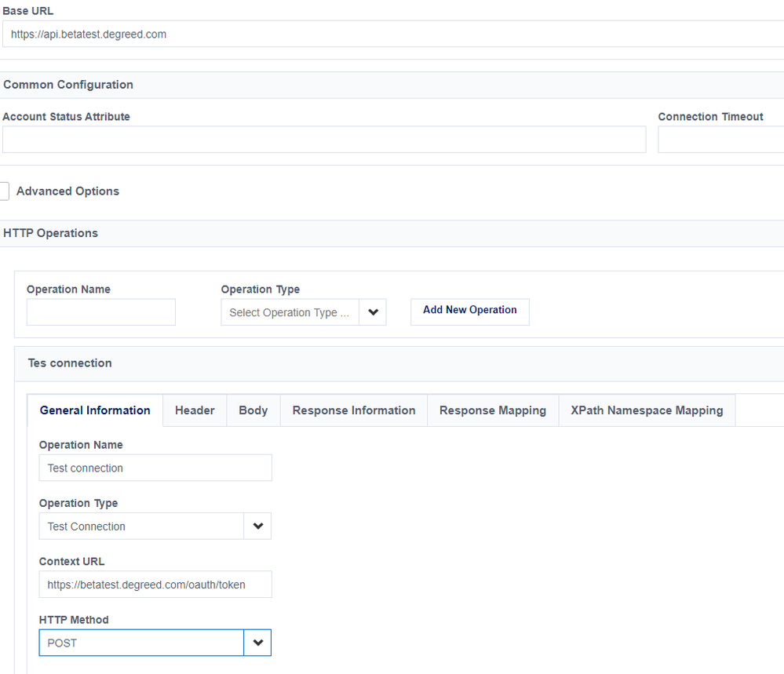Open HTTP Method combo box showing POST
The image size is (784, 674).
tap(141, 643)
